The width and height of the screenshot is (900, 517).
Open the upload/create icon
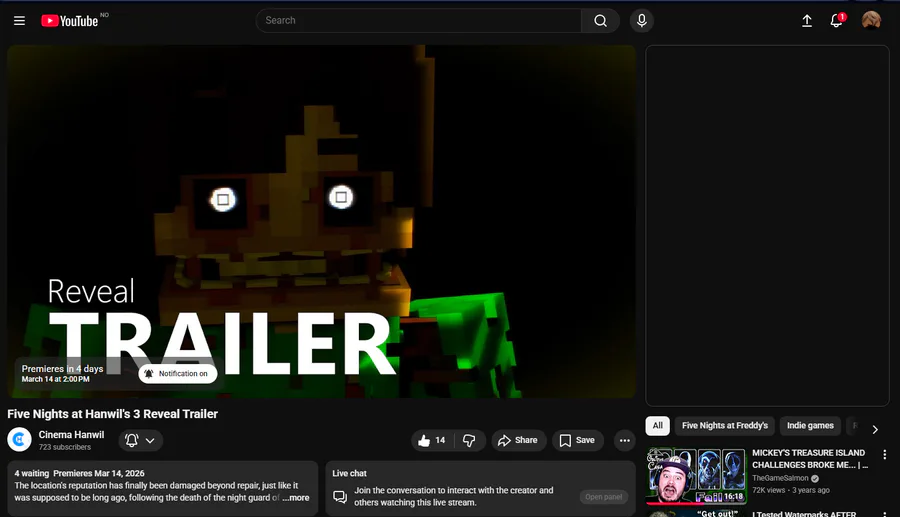pos(806,21)
